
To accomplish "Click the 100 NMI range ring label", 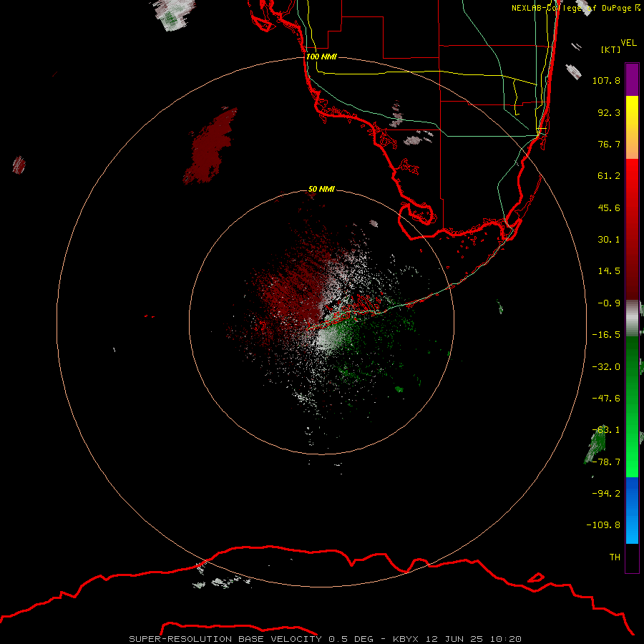I will [321, 57].
